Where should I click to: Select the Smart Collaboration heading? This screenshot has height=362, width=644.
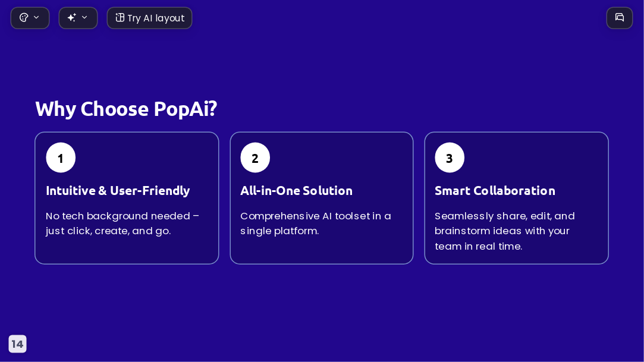tap(495, 190)
